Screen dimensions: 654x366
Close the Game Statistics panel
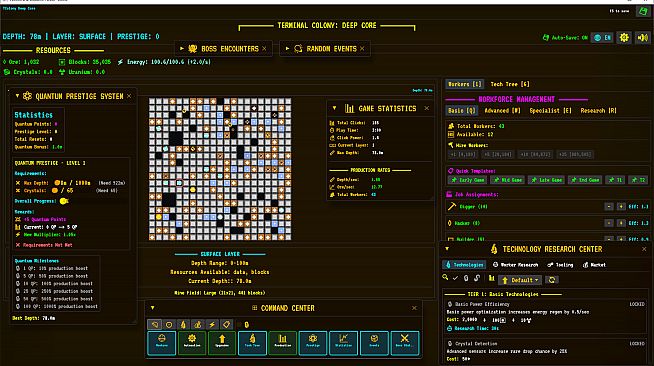(427, 108)
